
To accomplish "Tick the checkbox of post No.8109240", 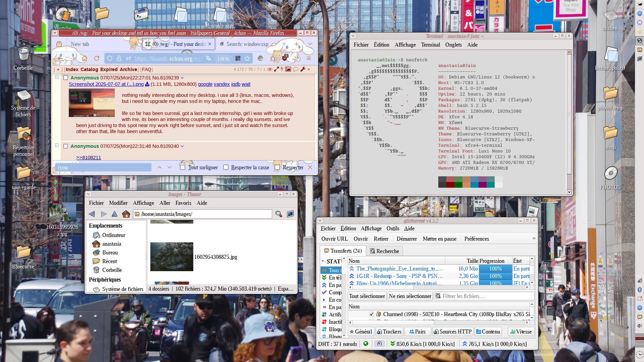I will tap(66, 146).
